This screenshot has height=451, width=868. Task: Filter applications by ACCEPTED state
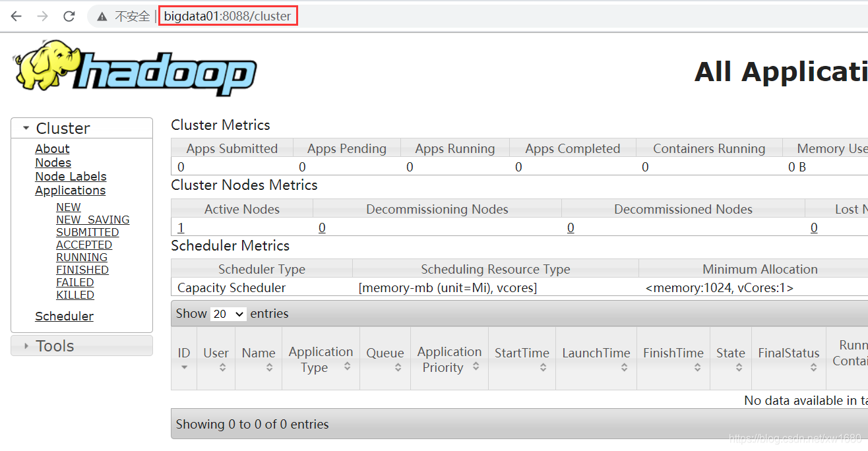(x=84, y=245)
